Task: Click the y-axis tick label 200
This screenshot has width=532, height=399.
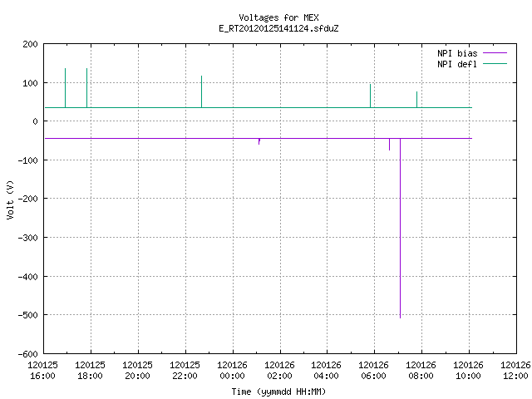Action: coord(30,44)
